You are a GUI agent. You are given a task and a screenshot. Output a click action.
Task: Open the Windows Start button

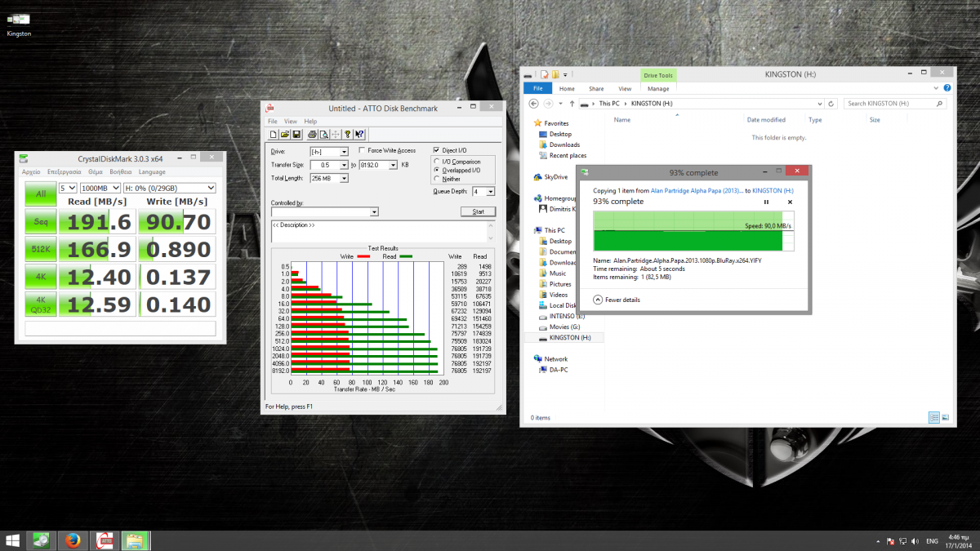[13, 540]
